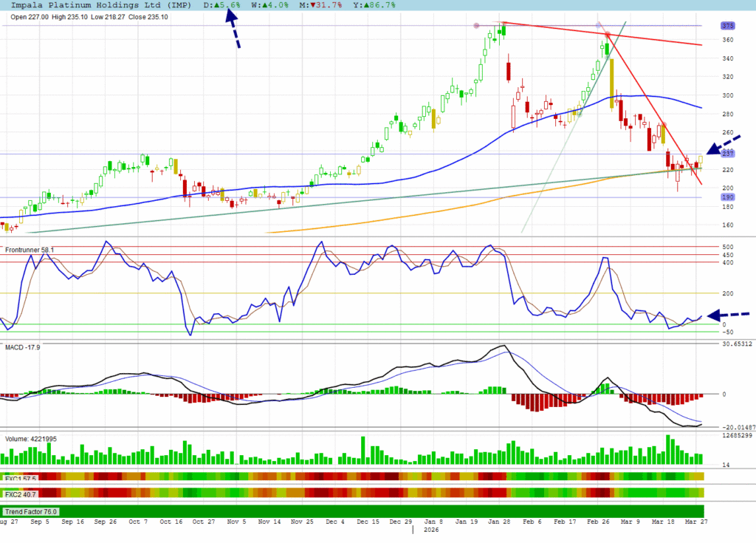Click the MACD -17.9 indicator label
The height and width of the screenshot is (543, 756).
tap(22, 346)
